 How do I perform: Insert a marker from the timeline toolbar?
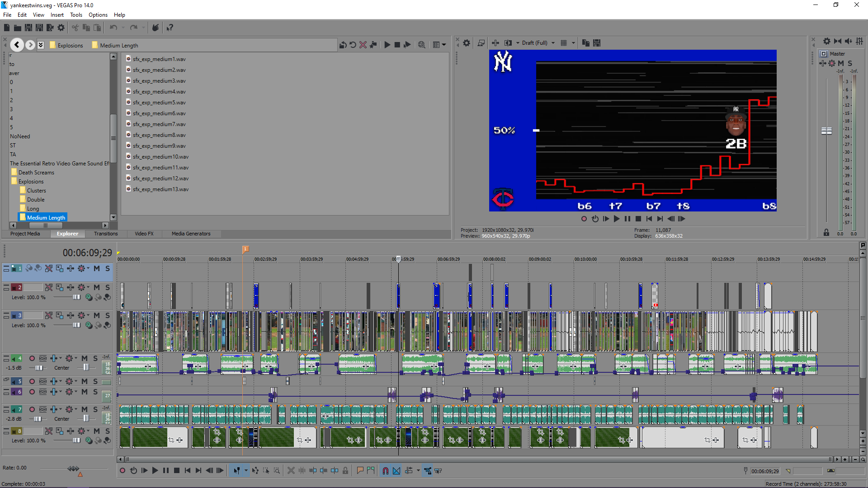(360, 471)
